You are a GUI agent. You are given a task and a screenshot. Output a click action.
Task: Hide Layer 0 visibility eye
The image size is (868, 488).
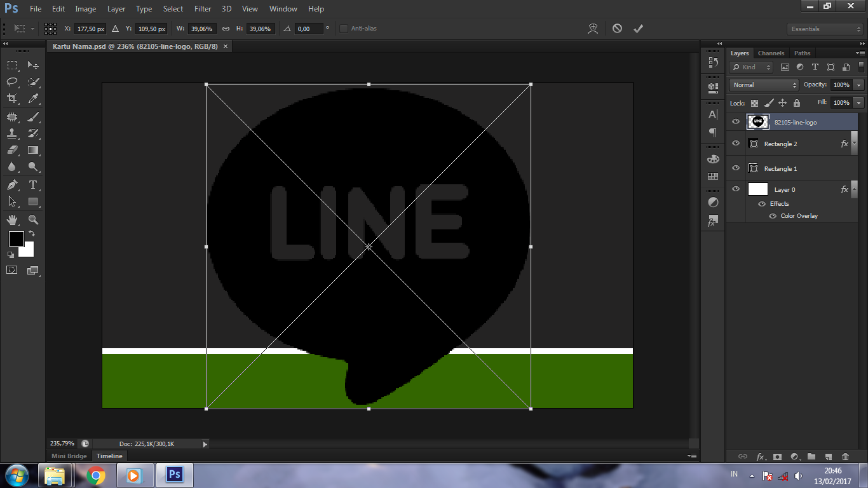[x=736, y=189]
